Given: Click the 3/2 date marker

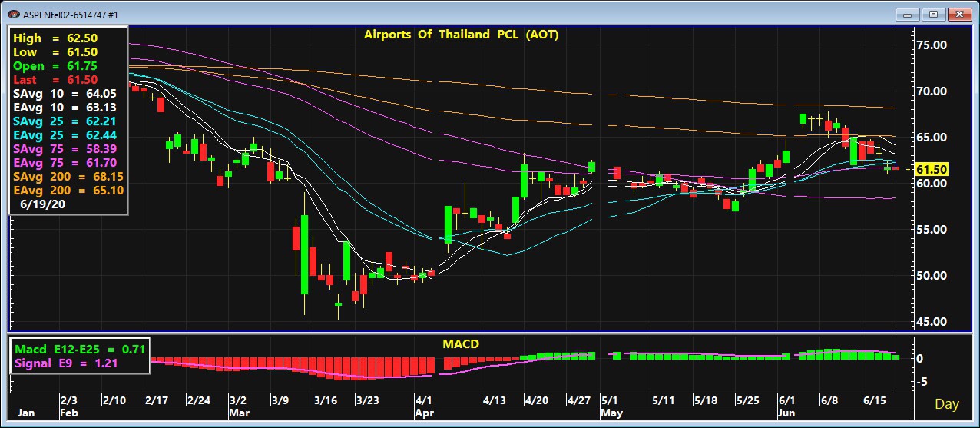Looking at the screenshot, I should 238,401.
